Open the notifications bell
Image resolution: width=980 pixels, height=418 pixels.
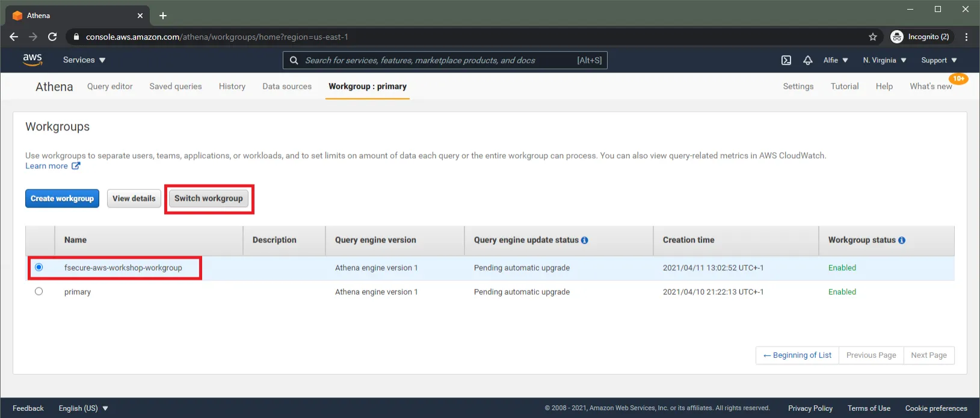[808, 60]
